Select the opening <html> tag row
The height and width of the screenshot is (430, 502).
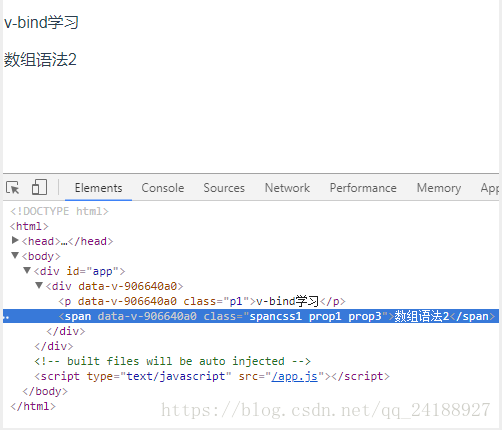point(29,226)
